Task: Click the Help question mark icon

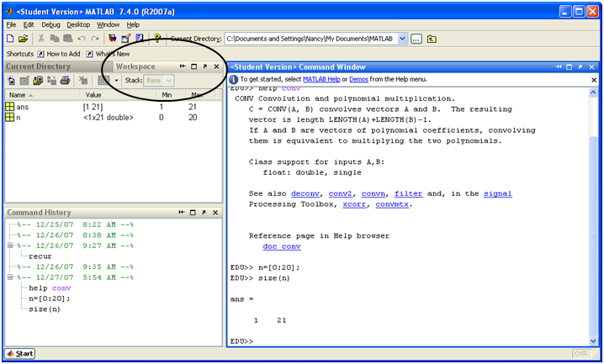Action: point(156,39)
